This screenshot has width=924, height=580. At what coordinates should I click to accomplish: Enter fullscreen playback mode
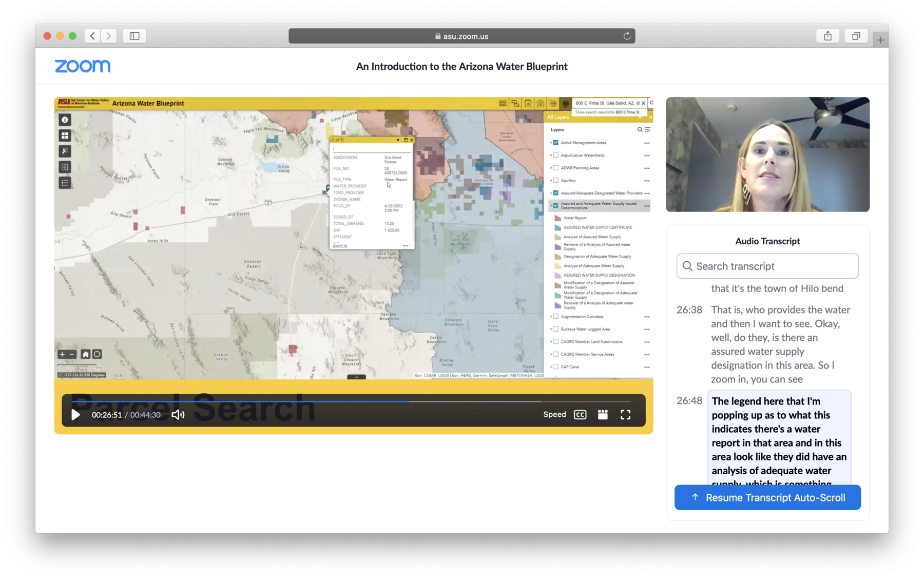tap(625, 415)
